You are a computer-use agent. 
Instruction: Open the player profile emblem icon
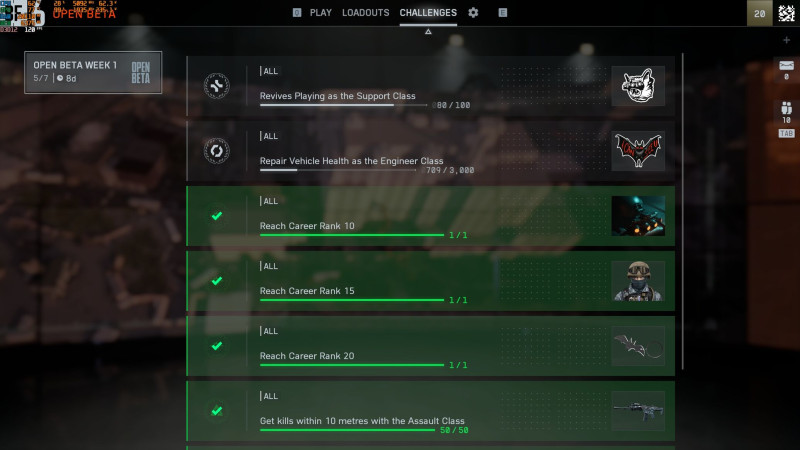pos(786,13)
